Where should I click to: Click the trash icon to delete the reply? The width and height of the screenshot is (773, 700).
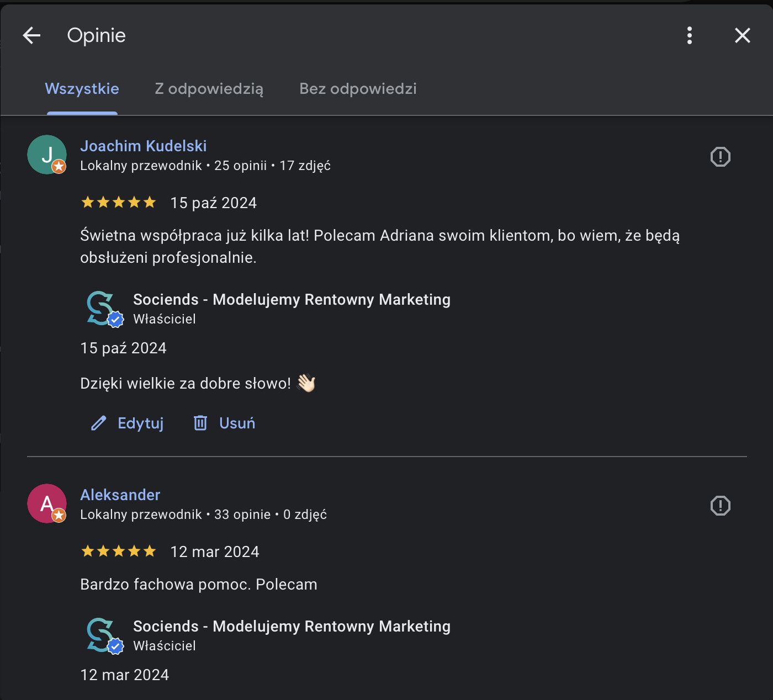[x=200, y=423]
